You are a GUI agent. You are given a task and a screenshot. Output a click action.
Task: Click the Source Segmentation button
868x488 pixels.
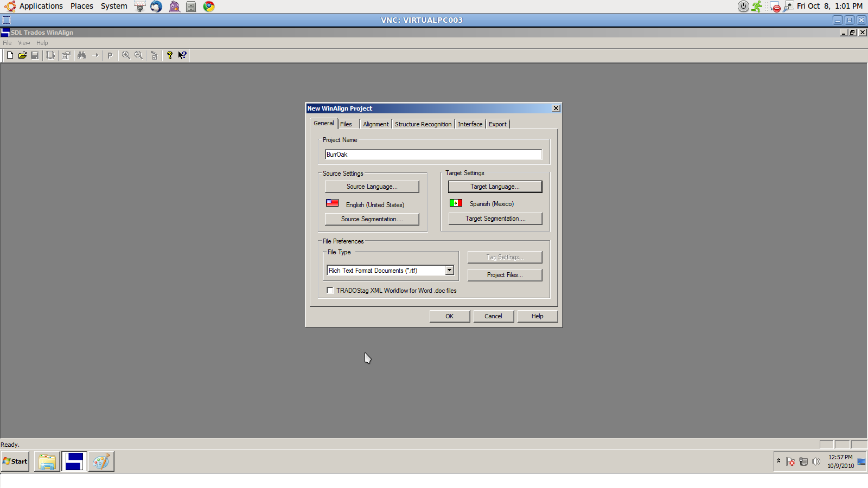[372, 219]
